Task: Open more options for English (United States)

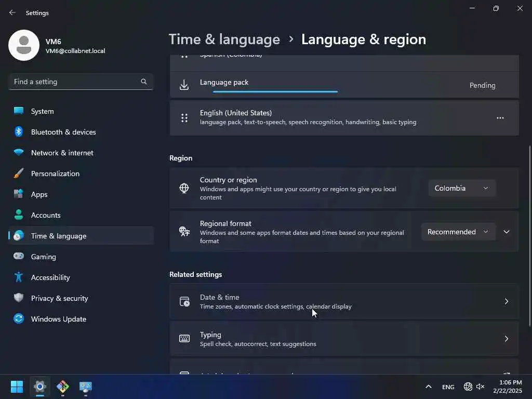Action: tap(500, 118)
